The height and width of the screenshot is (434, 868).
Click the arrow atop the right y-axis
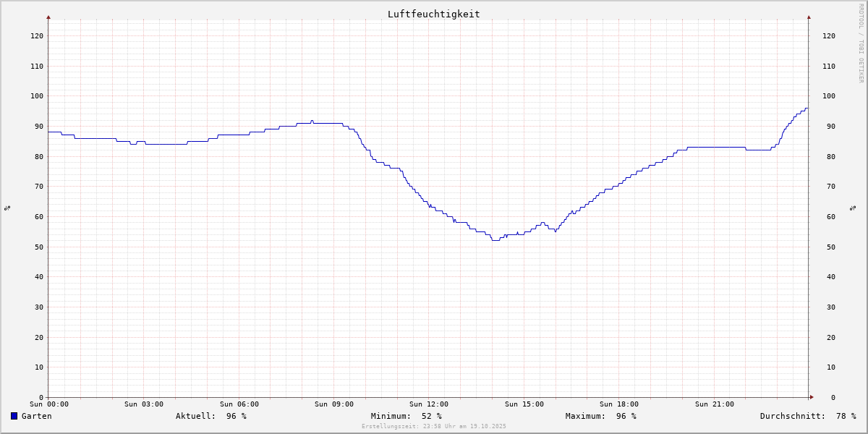[809, 17]
